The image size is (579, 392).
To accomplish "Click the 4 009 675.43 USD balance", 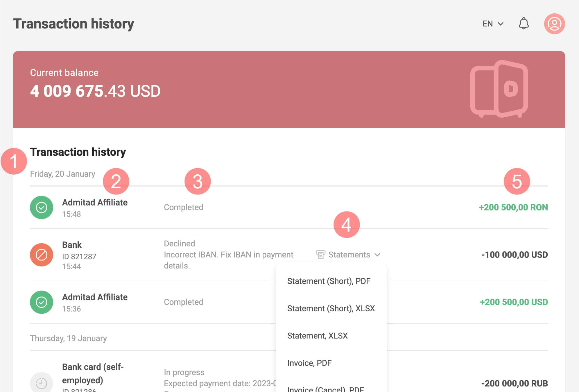I will point(95,91).
